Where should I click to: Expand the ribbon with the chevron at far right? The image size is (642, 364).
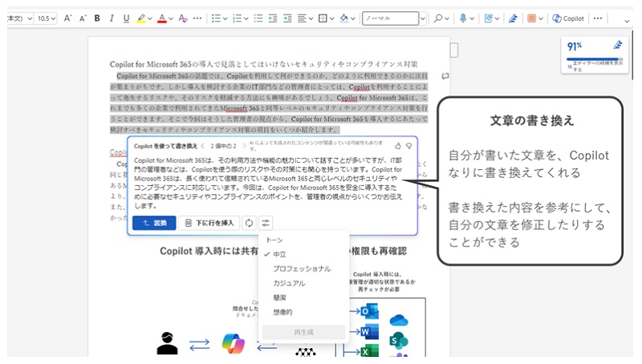click(x=627, y=21)
